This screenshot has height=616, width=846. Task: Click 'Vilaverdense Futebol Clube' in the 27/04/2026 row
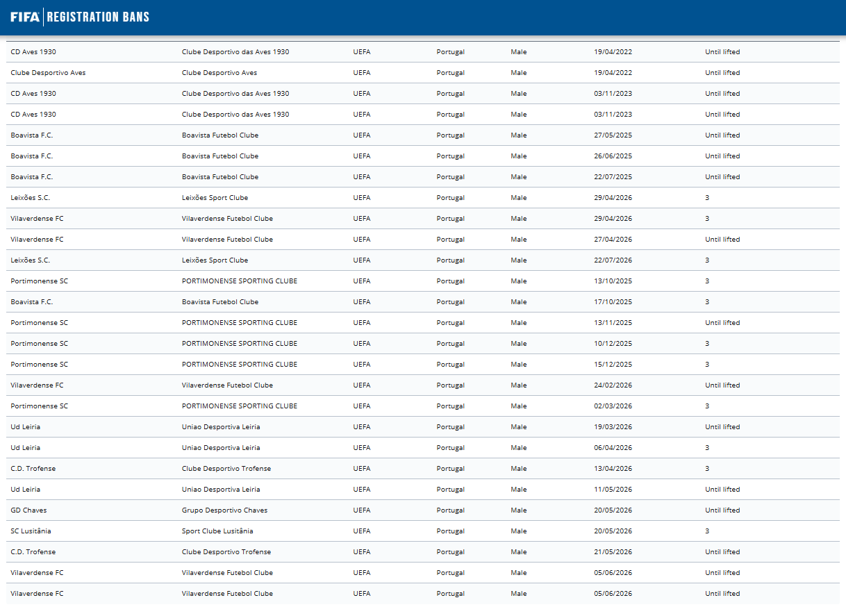pos(227,240)
